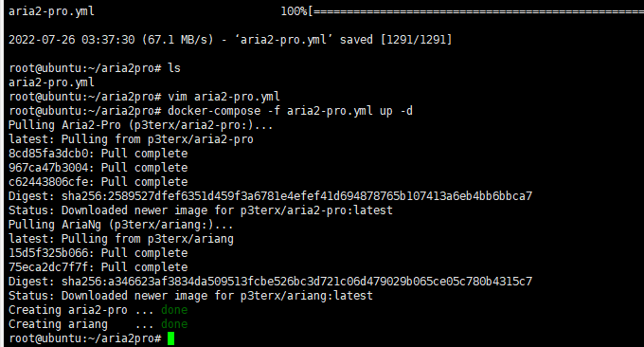Click the green 'done' after Creating ariang
Image resolution: width=644 pixels, height=347 pixels.
[174, 324]
